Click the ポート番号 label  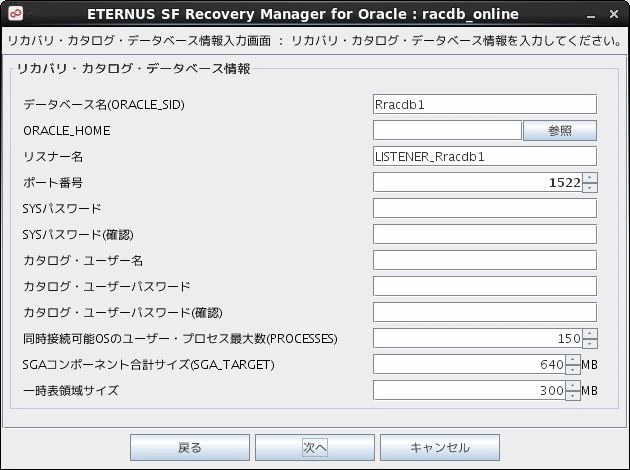(53, 183)
